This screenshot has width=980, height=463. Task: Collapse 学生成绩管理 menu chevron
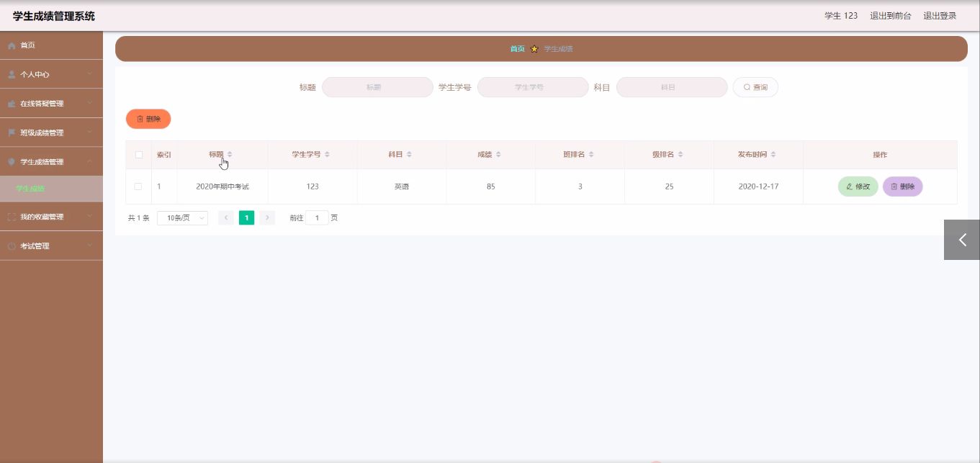click(89, 162)
